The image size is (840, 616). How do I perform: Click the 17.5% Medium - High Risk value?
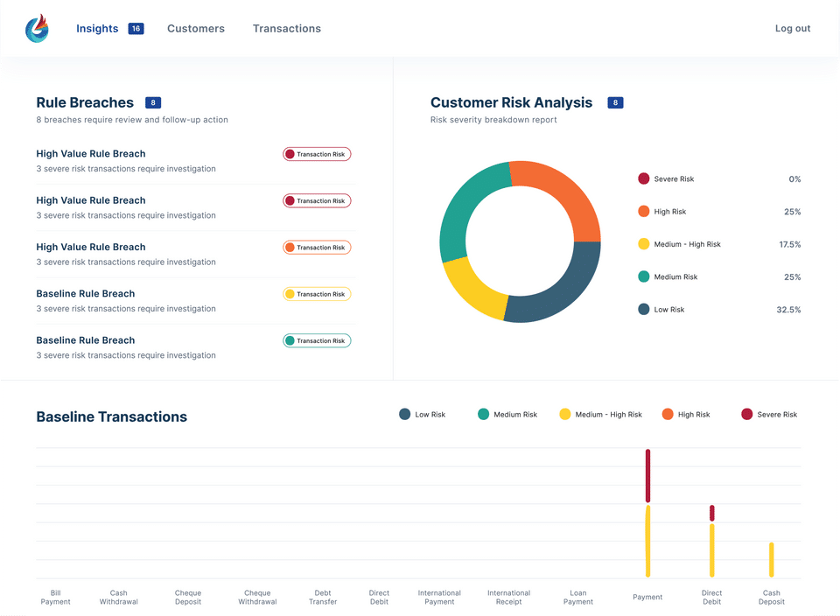tap(789, 244)
